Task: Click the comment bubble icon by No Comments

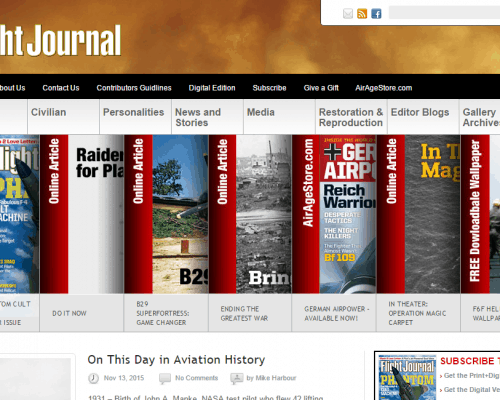Action: click(165, 378)
